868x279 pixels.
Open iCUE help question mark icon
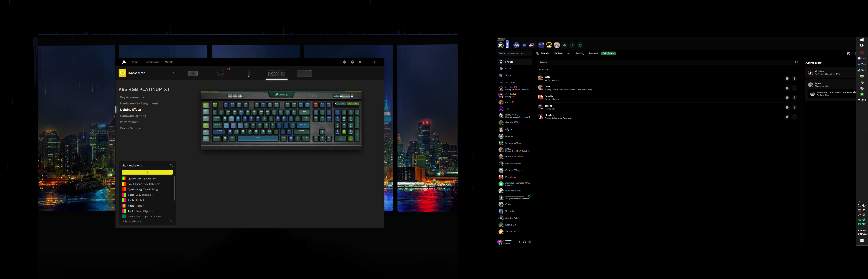(x=352, y=62)
